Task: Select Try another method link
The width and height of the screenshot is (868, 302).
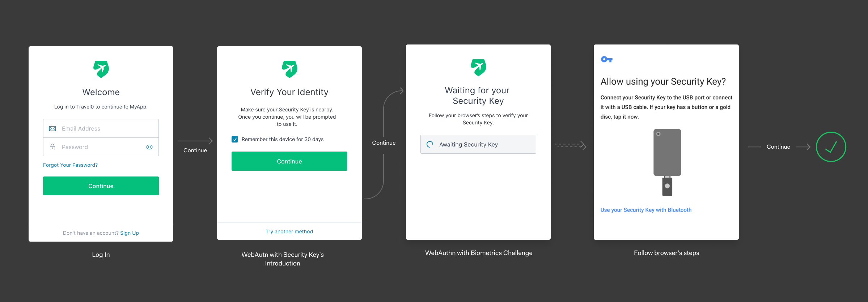Action: 289,231
